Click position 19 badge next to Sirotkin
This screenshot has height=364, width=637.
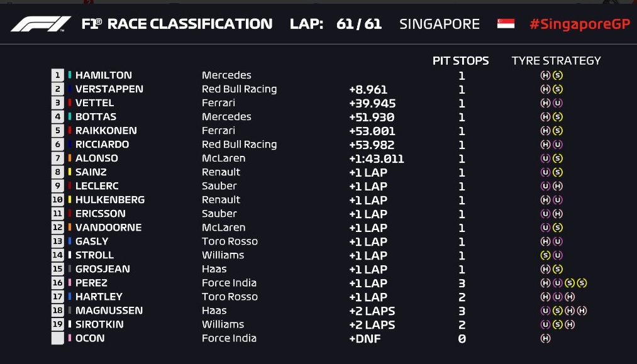click(x=58, y=324)
